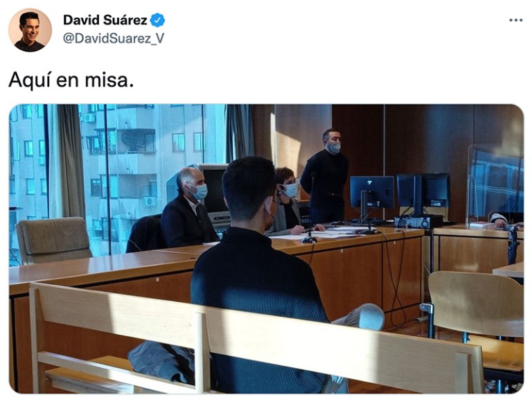Click the old CRT monitor behind the gray-haired man
Image resolution: width=532 pixels, height=402 pixels.
coord(215,192)
